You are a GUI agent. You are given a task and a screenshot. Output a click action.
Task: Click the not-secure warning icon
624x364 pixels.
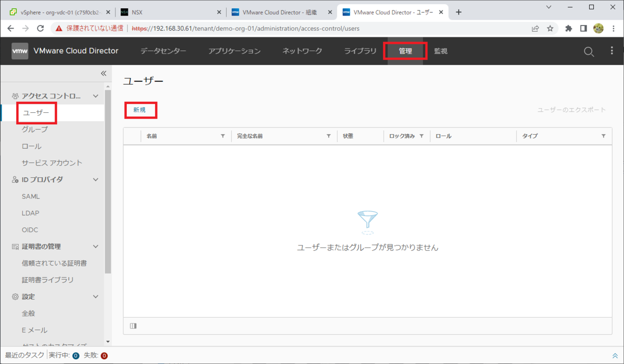coord(59,29)
